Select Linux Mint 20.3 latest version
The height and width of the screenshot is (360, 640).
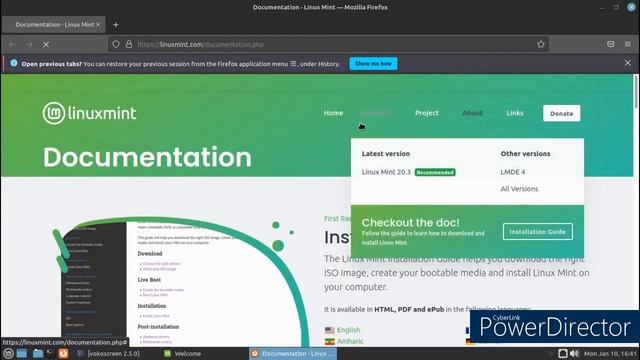coord(386,172)
